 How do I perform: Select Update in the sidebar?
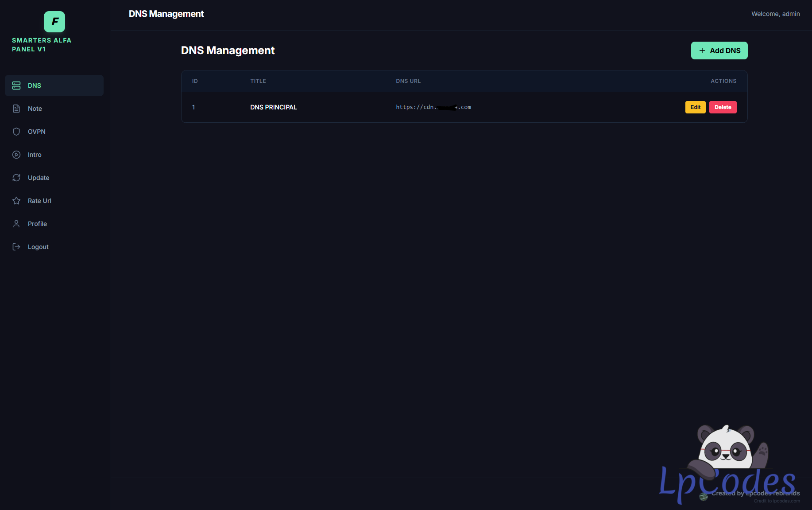pyautogui.click(x=39, y=178)
